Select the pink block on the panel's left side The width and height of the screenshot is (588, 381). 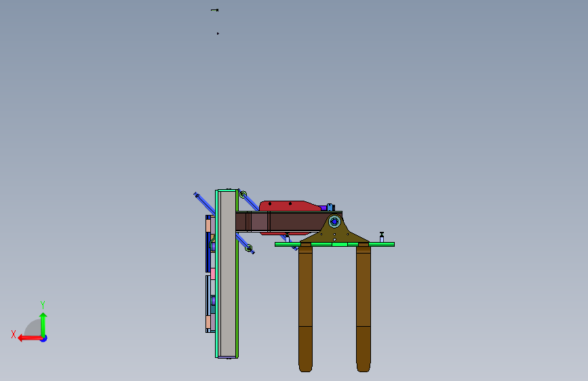[x=213, y=274]
